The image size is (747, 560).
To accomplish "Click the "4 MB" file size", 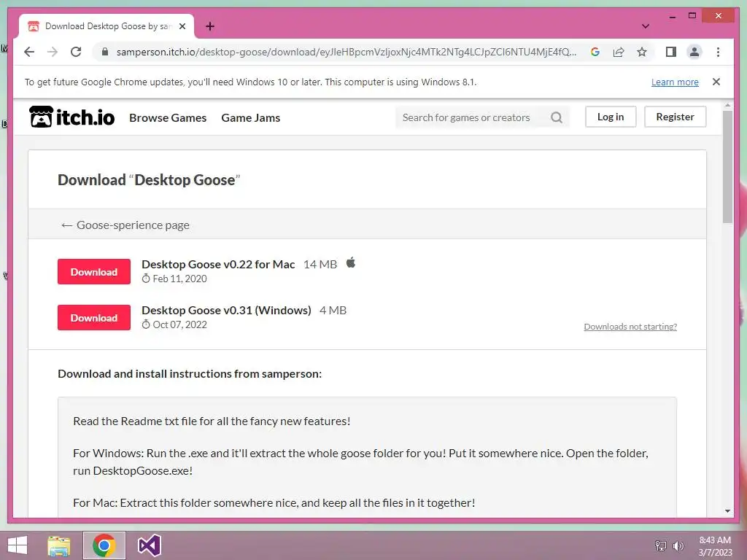I will 333,311.
